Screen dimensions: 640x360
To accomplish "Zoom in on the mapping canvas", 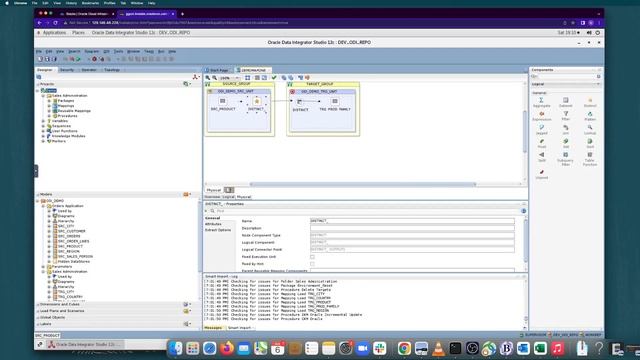I will click(x=208, y=78).
